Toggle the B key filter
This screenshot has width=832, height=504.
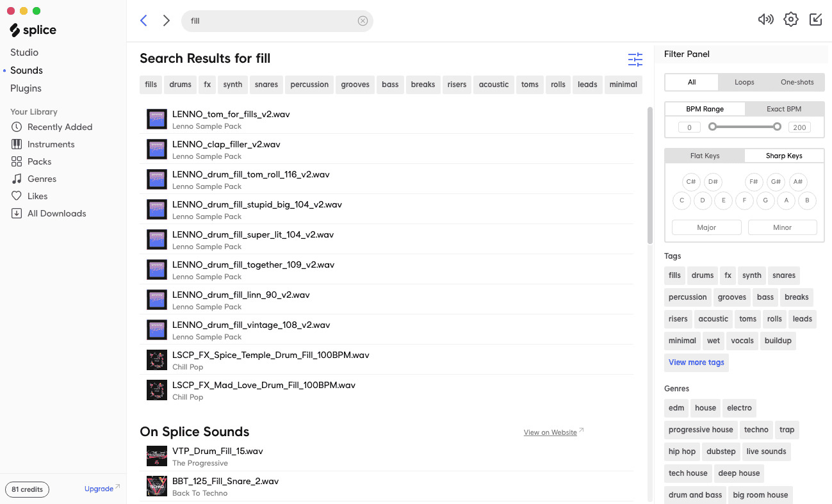[x=807, y=200]
